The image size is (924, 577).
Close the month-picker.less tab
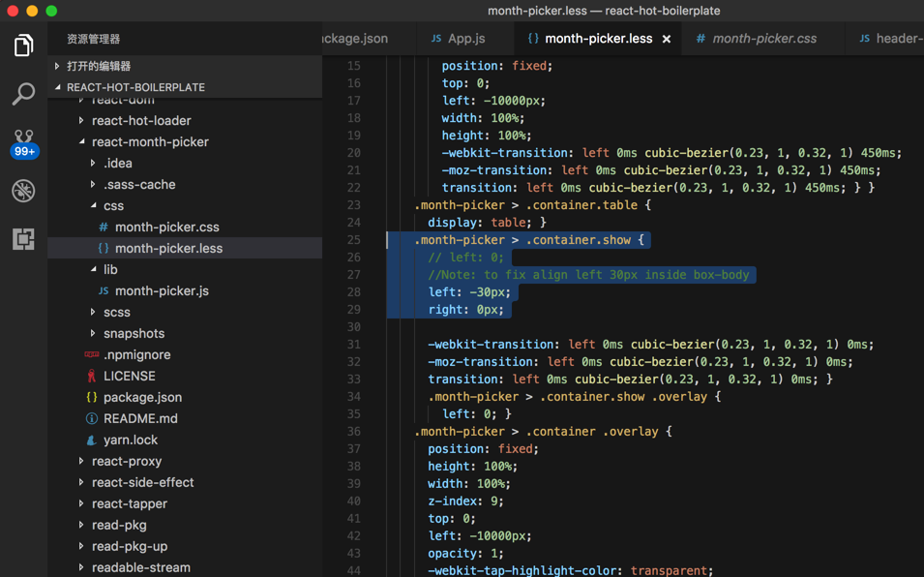tap(666, 40)
